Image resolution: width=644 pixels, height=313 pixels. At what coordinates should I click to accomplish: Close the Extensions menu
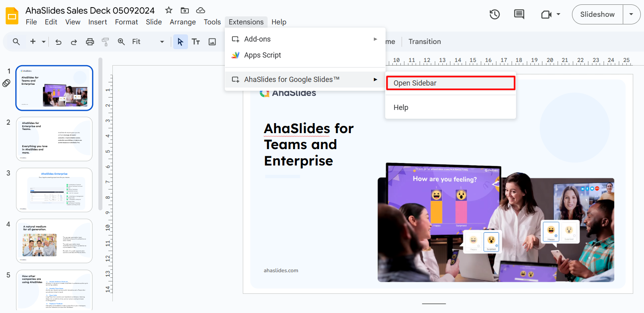[x=246, y=22]
